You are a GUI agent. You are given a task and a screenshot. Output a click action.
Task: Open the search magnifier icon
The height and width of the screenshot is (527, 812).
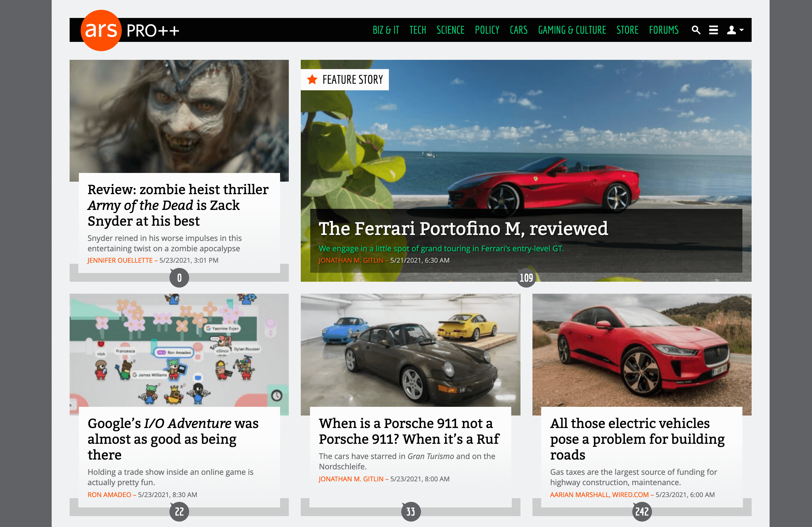click(696, 30)
